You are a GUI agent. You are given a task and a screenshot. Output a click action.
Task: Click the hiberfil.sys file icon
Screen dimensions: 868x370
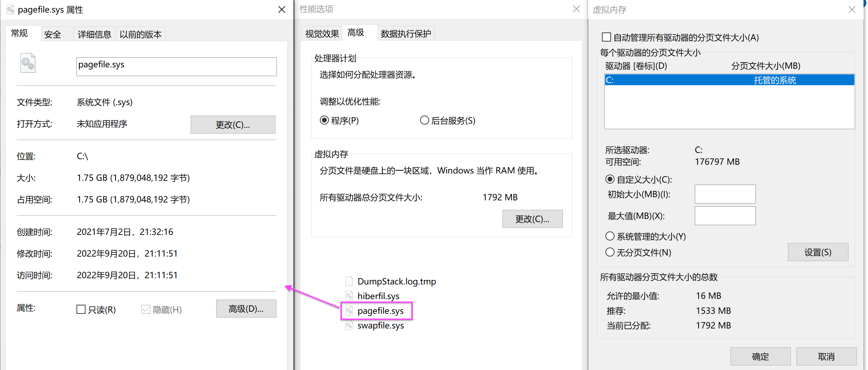pyautogui.click(x=349, y=296)
